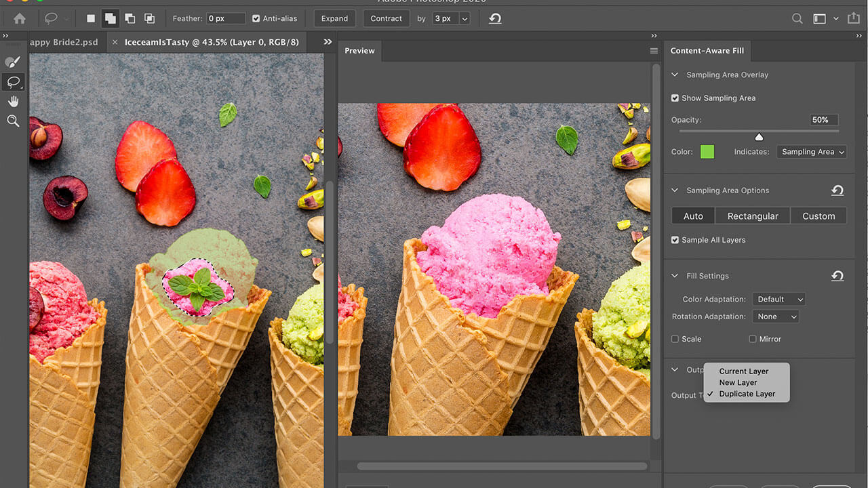Click the workspace layout icon
868x488 pixels.
click(x=819, y=19)
